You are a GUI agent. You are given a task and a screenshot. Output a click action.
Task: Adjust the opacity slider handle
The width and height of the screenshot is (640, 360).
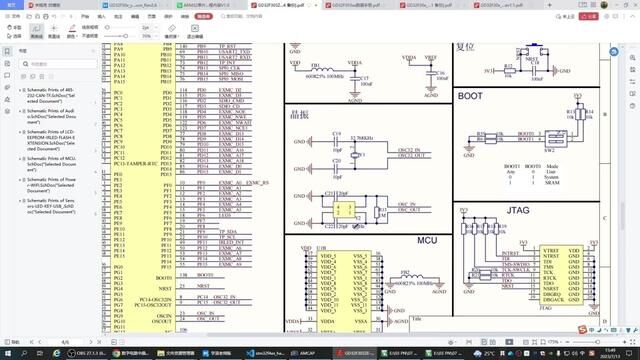click(126, 36)
